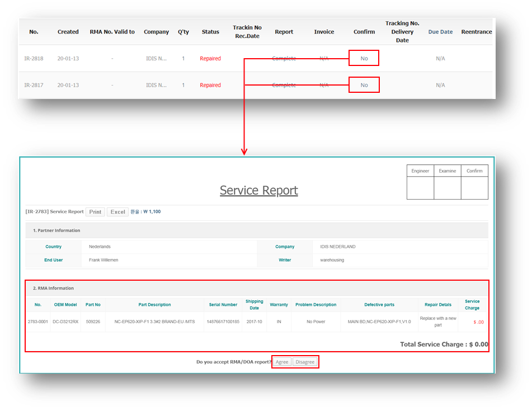Click the Country value Nederlands

point(100,247)
